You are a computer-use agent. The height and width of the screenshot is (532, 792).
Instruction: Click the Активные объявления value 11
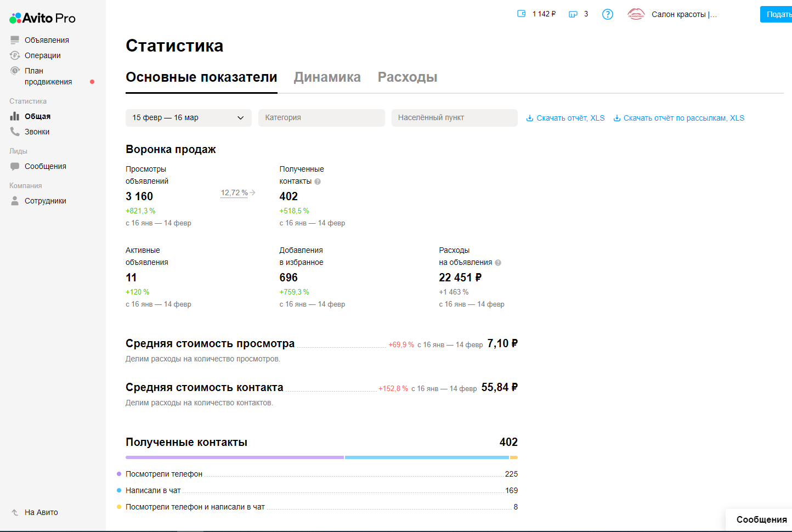(x=131, y=278)
